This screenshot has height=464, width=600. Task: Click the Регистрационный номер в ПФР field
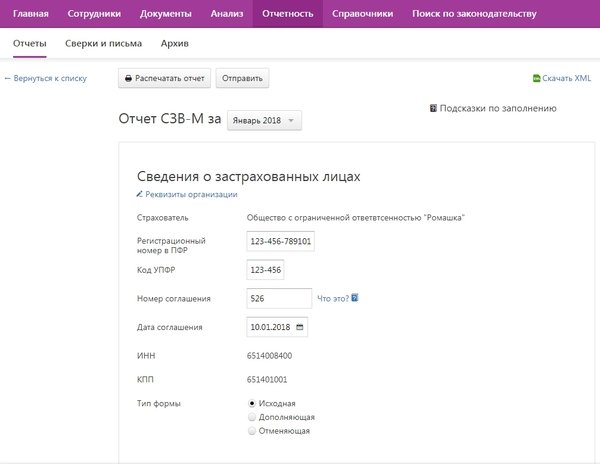[280, 242]
